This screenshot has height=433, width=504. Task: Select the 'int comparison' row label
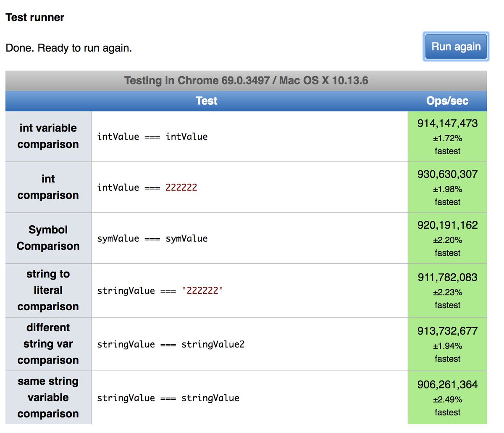[48, 187]
